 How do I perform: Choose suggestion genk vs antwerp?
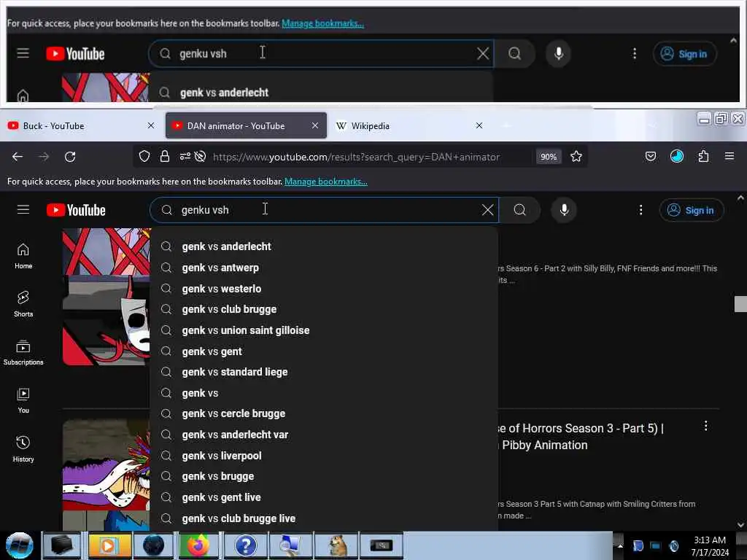324,268
